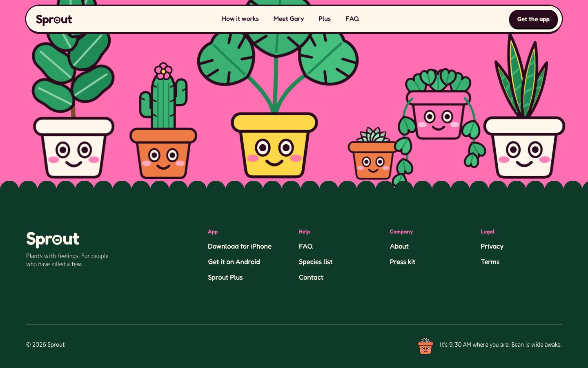Click the snake plant in white pot
588x368 pixels.
click(x=524, y=106)
